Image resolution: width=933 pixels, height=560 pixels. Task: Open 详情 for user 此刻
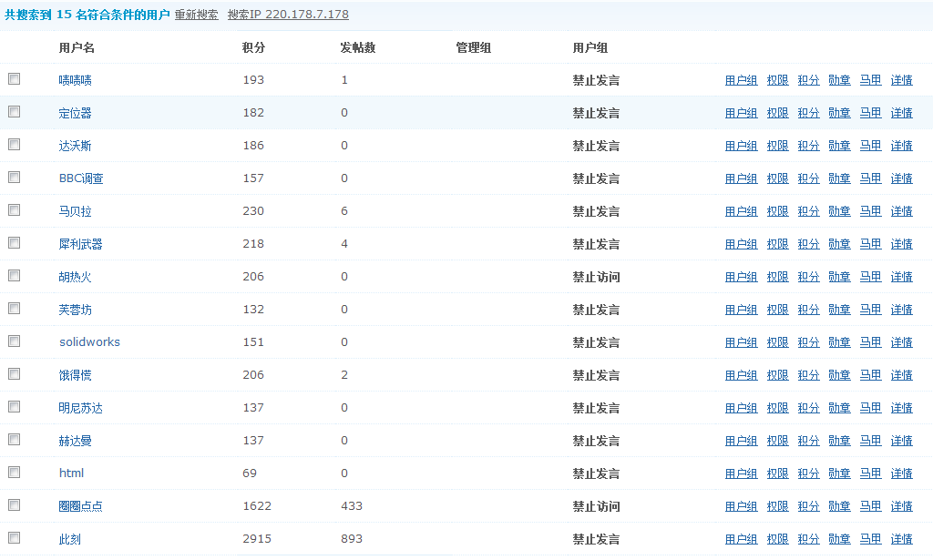tap(901, 539)
